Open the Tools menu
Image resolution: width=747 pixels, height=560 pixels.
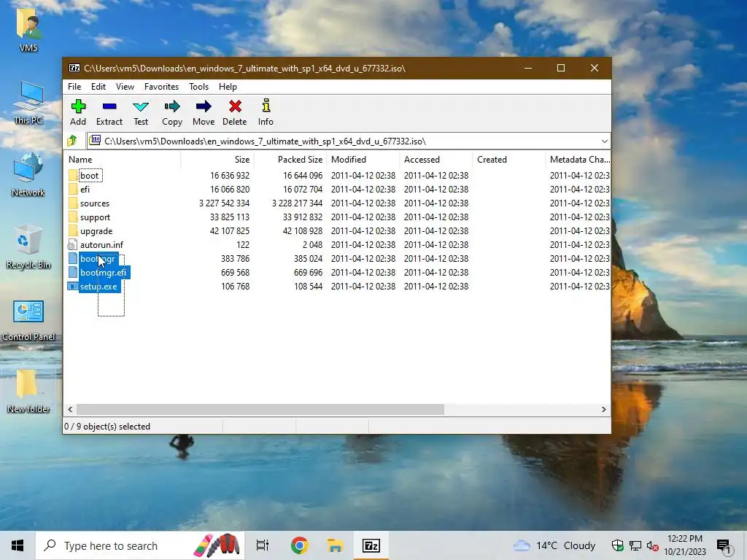click(198, 87)
